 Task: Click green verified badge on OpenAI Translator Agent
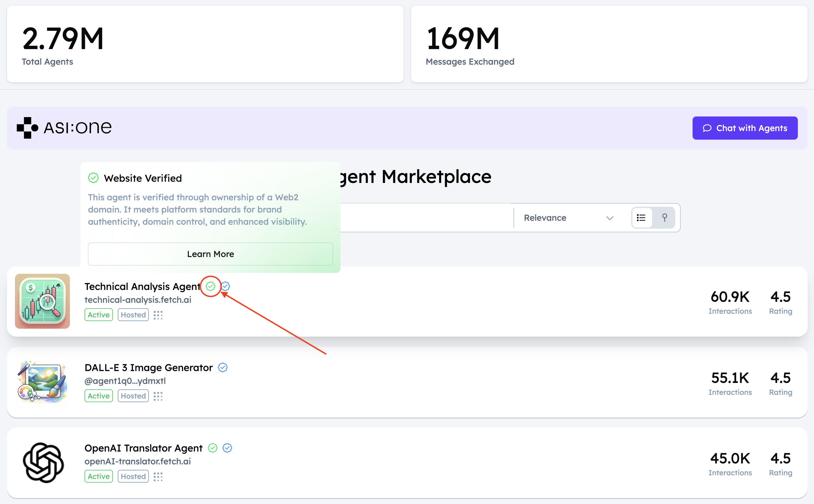tap(212, 448)
